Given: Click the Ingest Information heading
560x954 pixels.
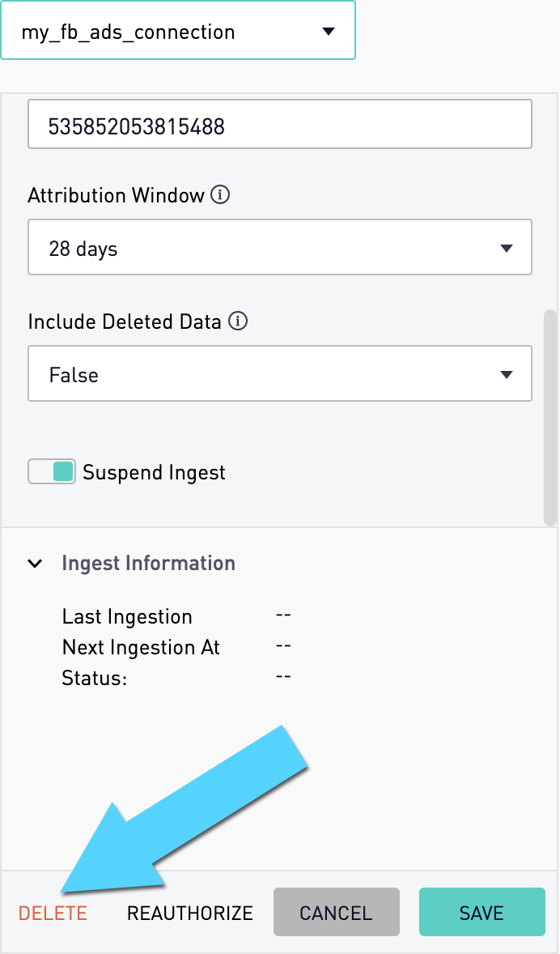Looking at the screenshot, I should [148, 564].
